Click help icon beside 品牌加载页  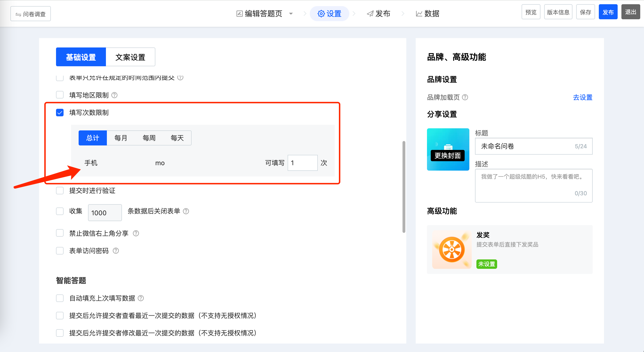coord(465,97)
